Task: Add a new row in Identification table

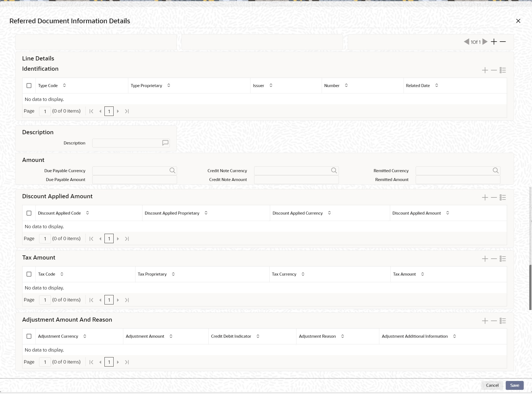Action: click(485, 70)
